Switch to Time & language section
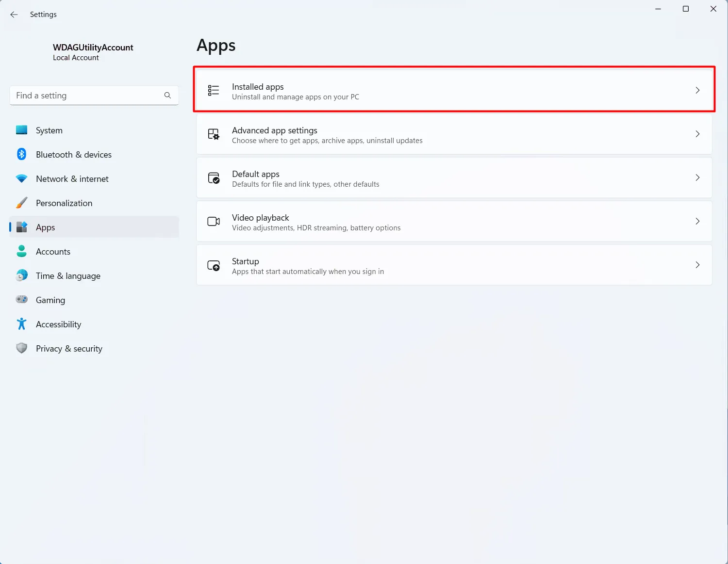Viewport: 728px width, 564px height. coord(68,275)
